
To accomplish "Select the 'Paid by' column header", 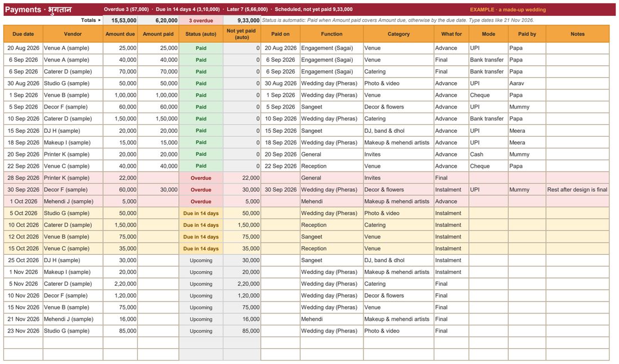I will pyautogui.click(x=527, y=34).
